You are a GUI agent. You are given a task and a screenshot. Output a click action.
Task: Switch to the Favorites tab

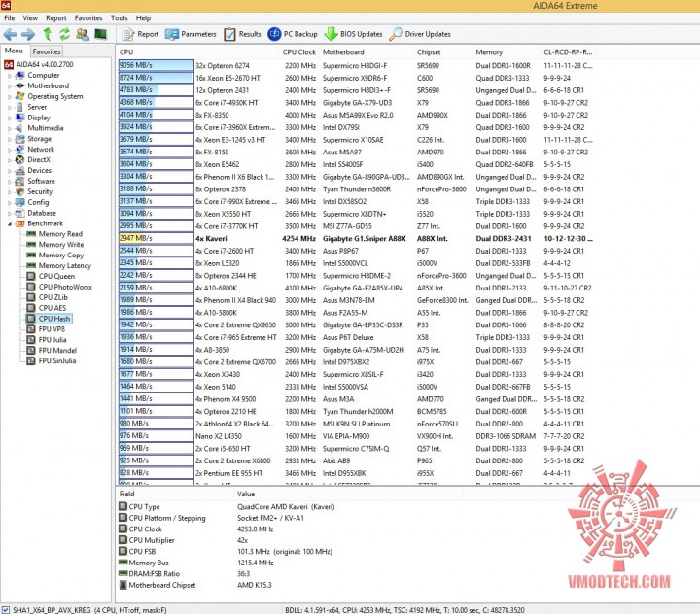[x=47, y=51]
